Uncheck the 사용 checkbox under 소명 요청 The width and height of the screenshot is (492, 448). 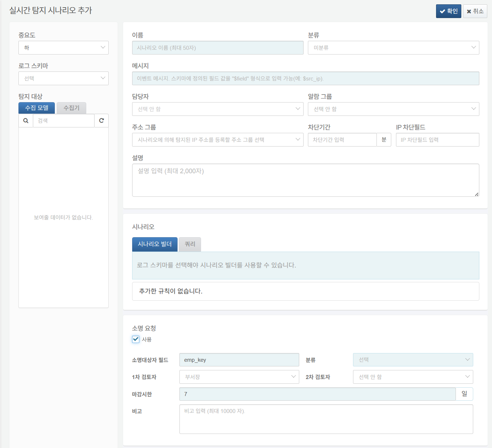[136, 339]
